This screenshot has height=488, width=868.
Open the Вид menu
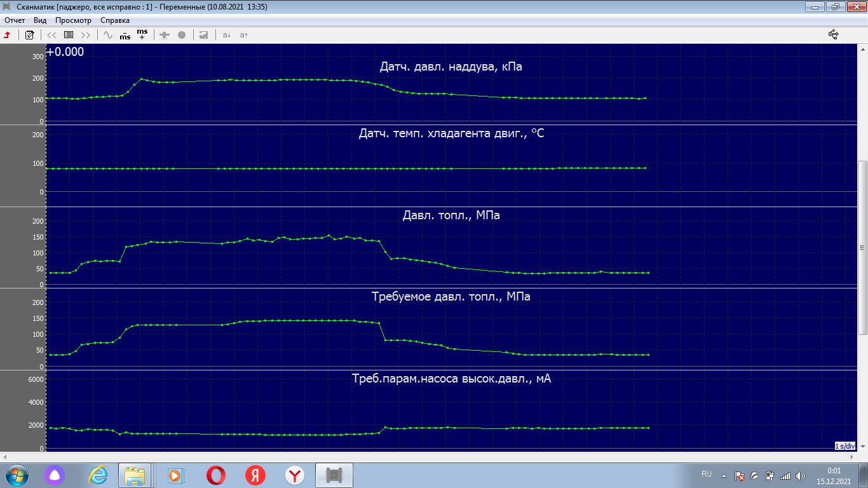point(40,20)
